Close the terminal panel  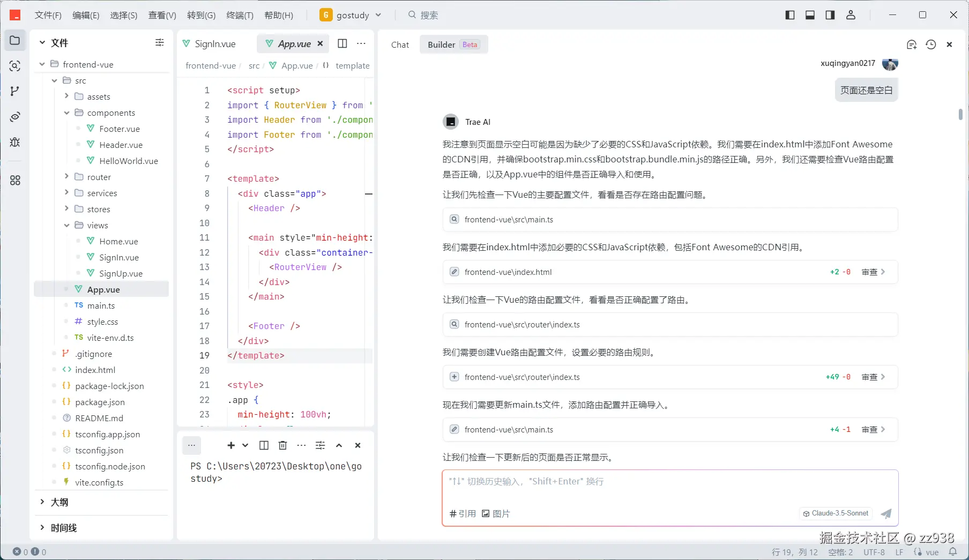tap(357, 445)
